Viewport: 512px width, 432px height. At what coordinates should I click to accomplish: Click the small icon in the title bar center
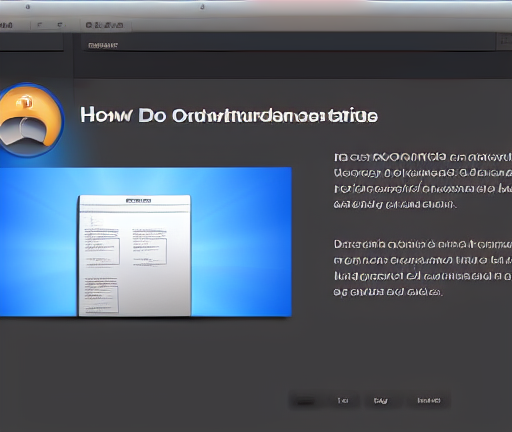(x=202, y=7)
